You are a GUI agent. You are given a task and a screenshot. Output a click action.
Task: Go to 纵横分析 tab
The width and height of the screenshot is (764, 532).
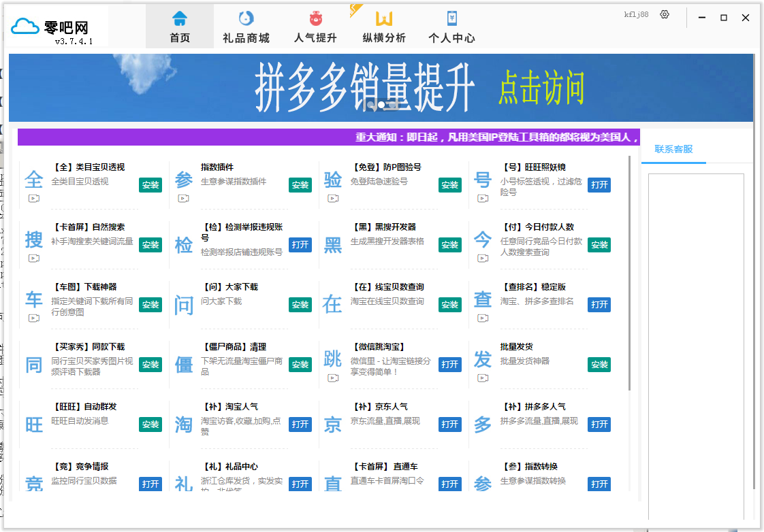(384, 27)
